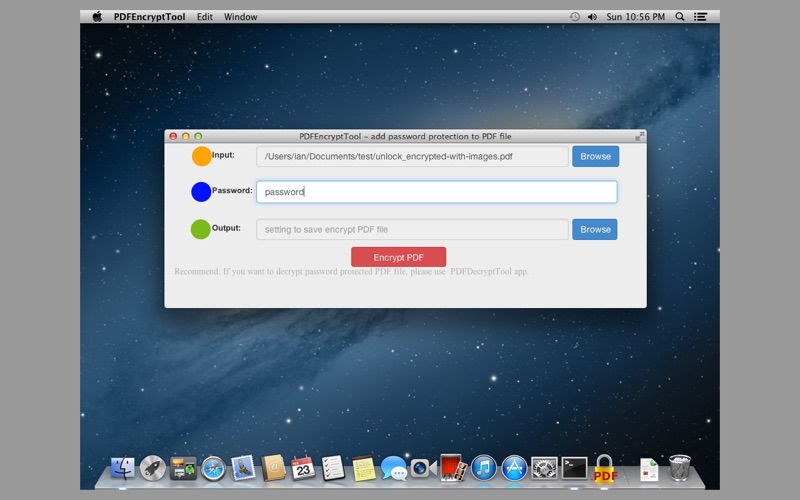Click the Output: label
800x500 pixels.
226,228
